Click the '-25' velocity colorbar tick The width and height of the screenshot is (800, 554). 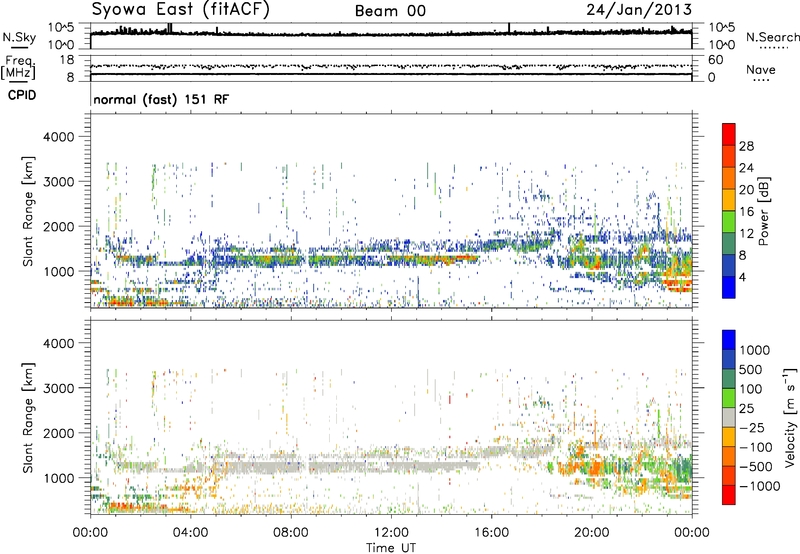click(751, 427)
